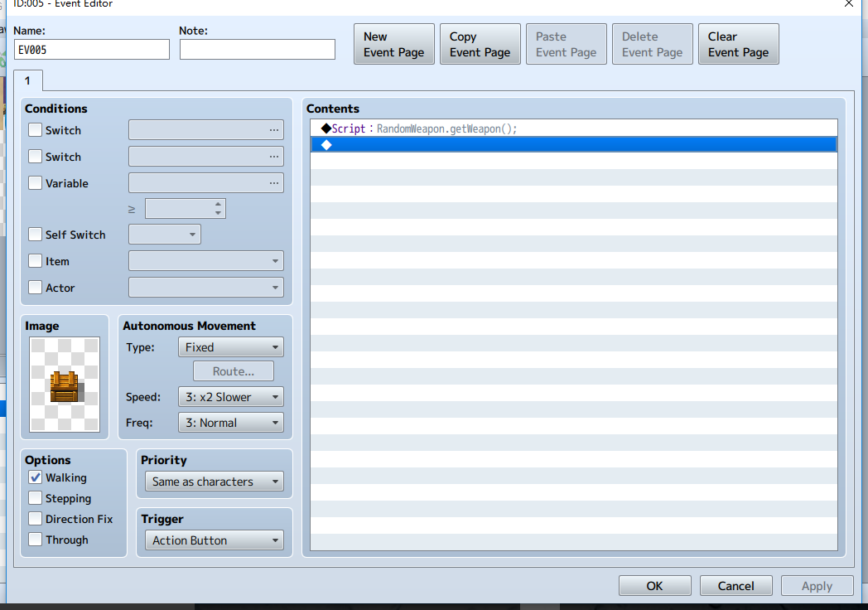Enable the first Switch condition checkbox
Screen dimensions: 868x610
coord(35,130)
